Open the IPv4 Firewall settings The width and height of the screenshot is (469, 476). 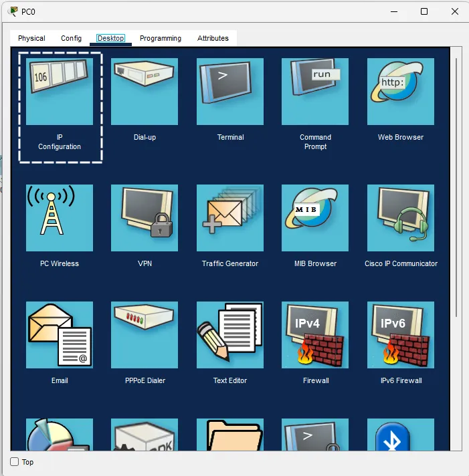click(x=315, y=335)
